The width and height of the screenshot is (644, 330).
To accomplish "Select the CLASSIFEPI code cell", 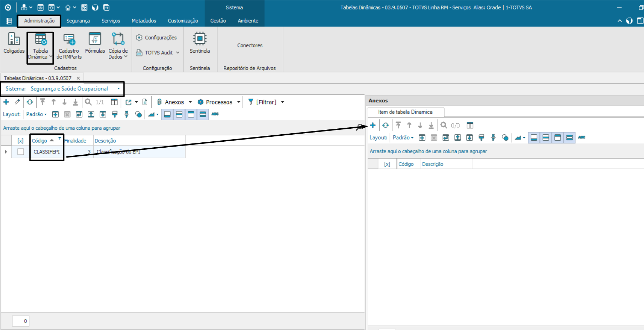I will (x=47, y=152).
